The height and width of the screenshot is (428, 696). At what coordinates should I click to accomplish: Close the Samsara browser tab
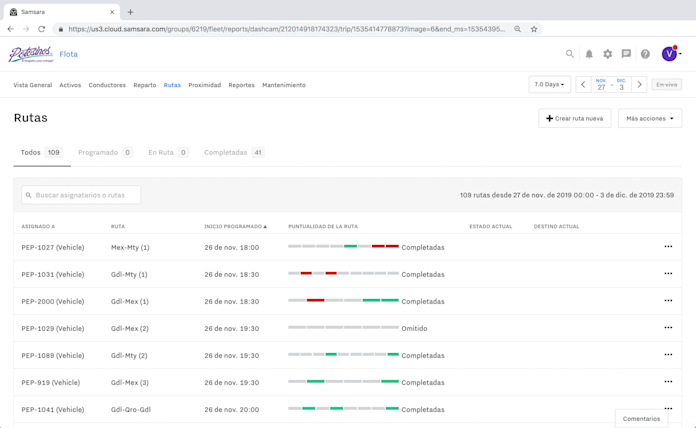[x=112, y=12]
